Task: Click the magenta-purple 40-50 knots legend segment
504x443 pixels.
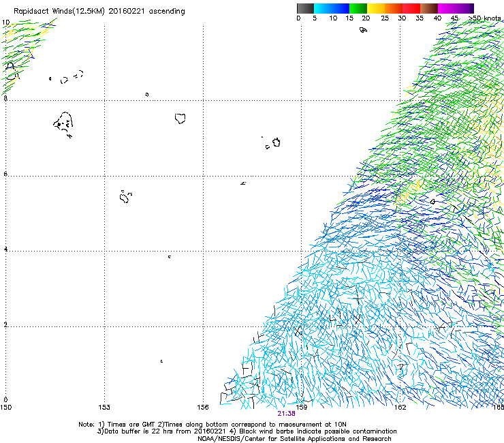Action: point(456,8)
